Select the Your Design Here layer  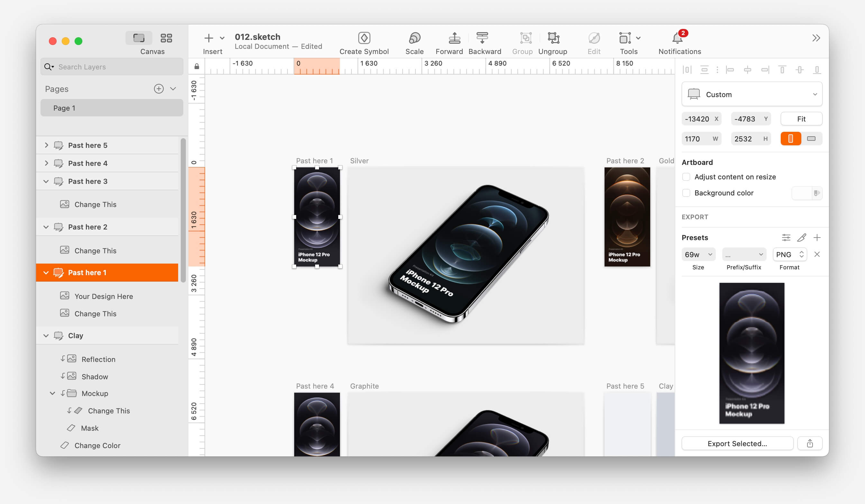click(107, 296)
